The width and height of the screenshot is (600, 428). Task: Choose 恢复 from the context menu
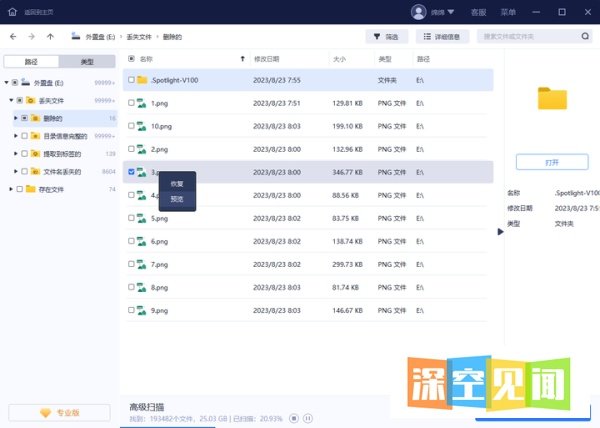coord(177,184)
